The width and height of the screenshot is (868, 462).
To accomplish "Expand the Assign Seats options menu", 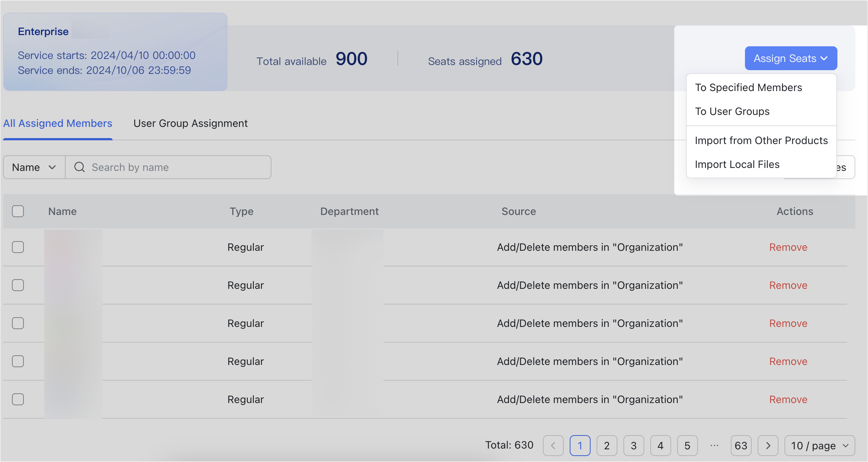I will tap(791, 58).
